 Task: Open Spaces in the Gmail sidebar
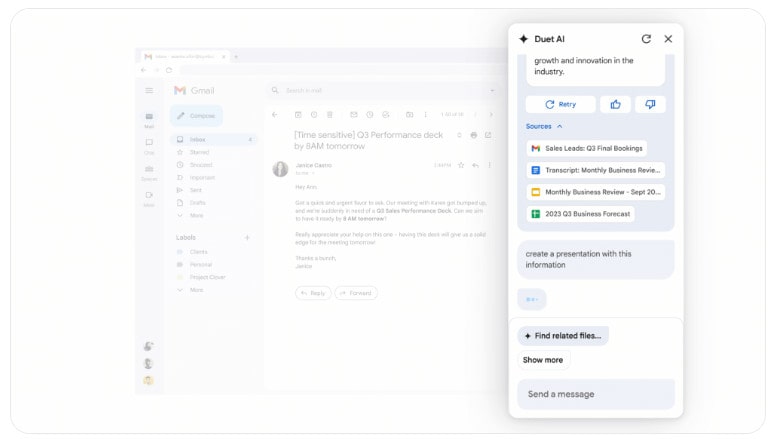(149, 173)
